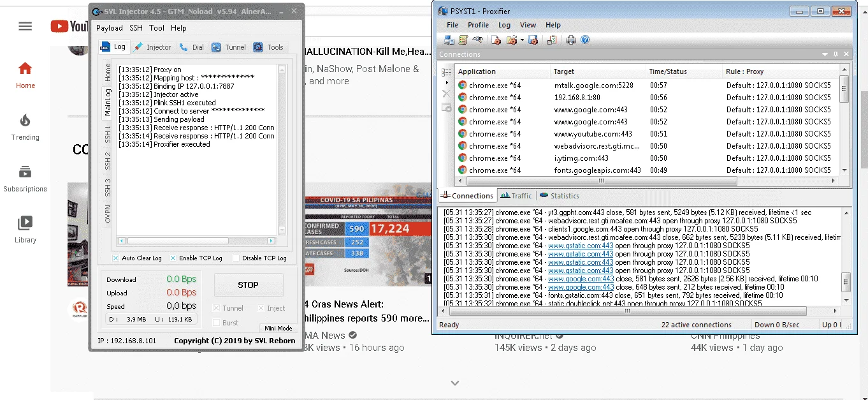Click Open Profile folder icon in Proxifier toolbar
Image resolution: width=868 pixels, height=400 pixels.
(x=510, y=40)
